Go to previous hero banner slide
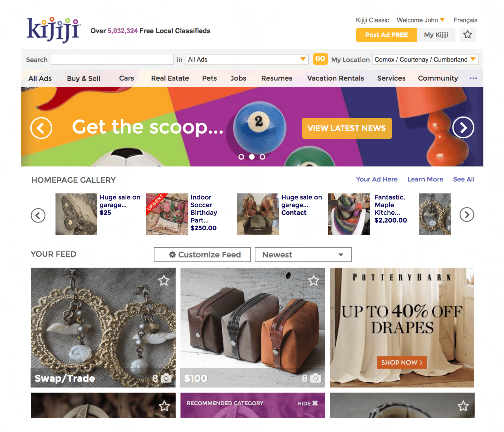 tap(41, 128)
